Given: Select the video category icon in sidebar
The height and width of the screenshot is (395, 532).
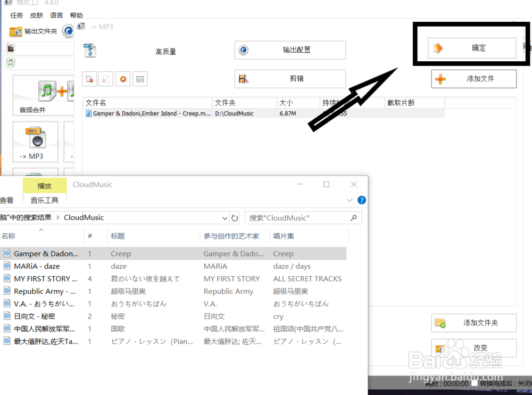Looking at the screenshot, I should pos(11,48).
